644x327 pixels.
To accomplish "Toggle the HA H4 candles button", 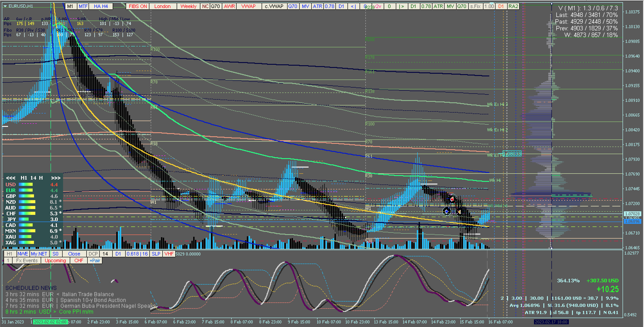I will [101, 6].
